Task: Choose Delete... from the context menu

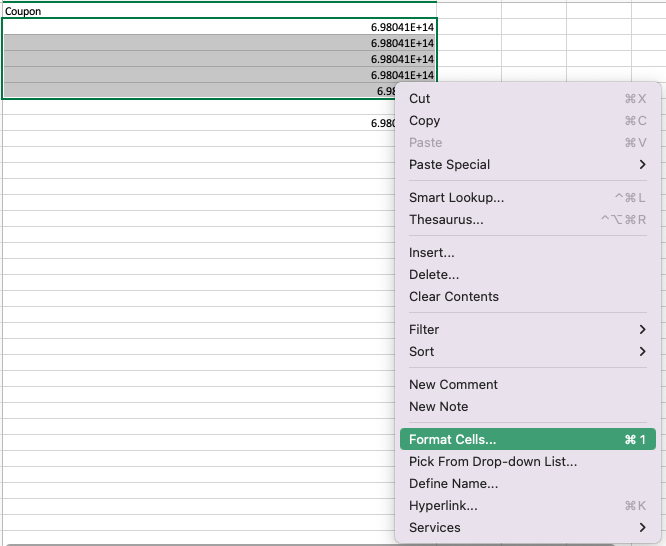Action: click(434, 275)
